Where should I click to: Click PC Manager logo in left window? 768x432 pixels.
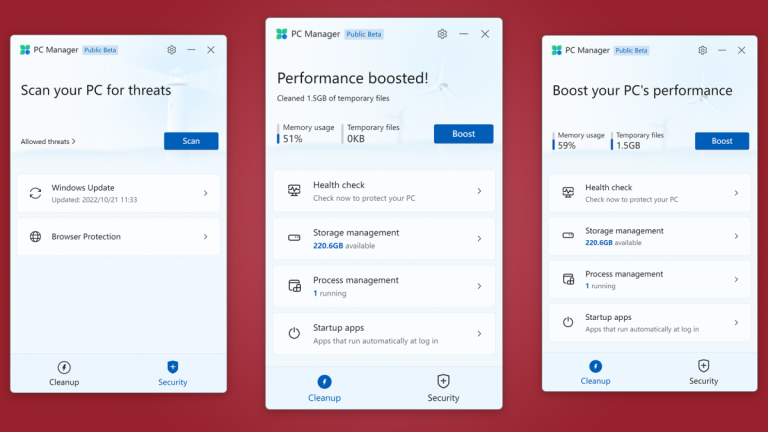[25, 50]
